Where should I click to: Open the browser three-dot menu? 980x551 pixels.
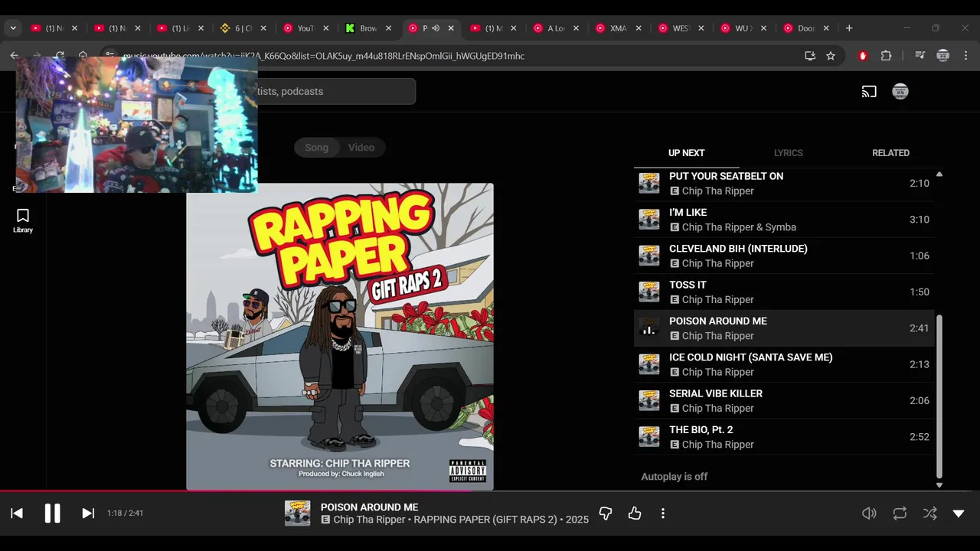[x=965, y=56]
